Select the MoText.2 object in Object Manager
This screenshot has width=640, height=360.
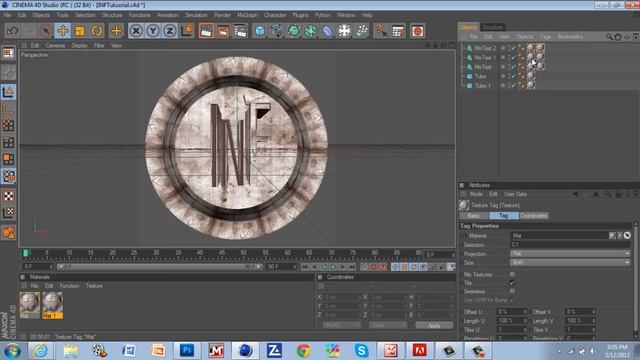(x=485, y=48)
